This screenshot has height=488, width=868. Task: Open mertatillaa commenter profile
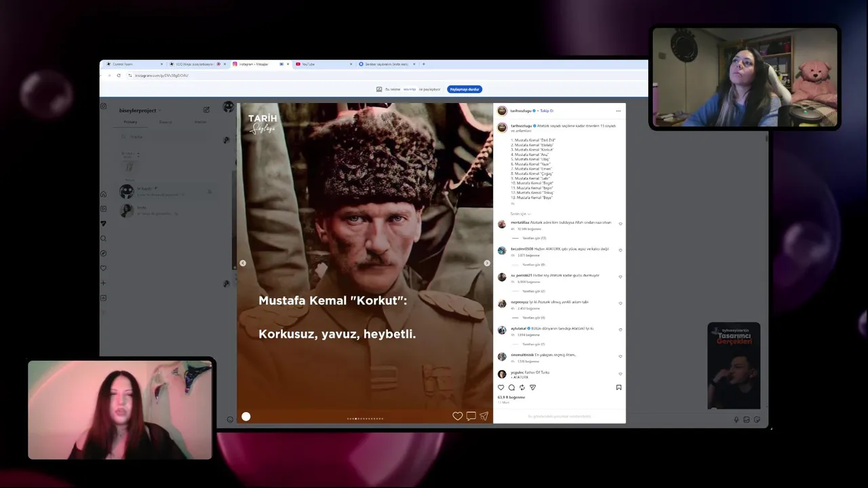coord(519,222)
